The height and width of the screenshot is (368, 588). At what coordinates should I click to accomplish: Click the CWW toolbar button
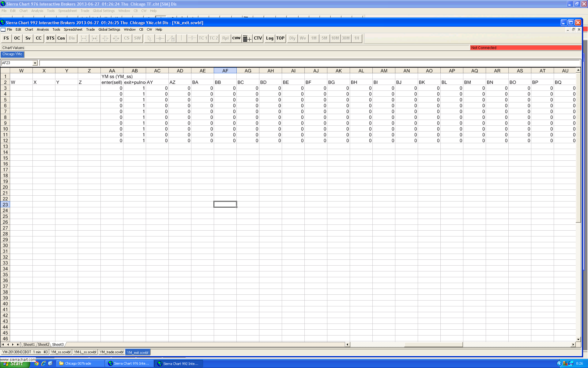click(x=236, y=38)
